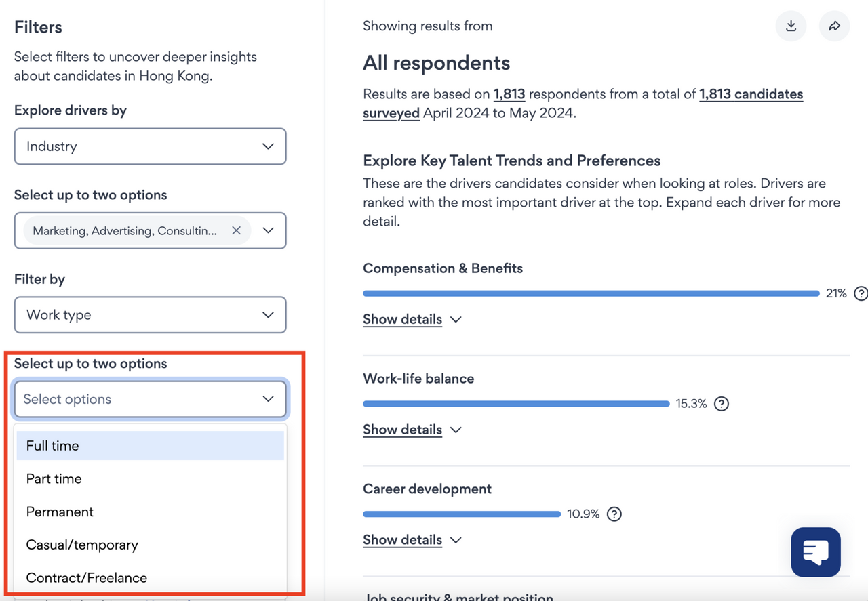The width and height of the screenshot is (868, 601).
Task: Click the download results icon
Action: click(x=791, y=26)
